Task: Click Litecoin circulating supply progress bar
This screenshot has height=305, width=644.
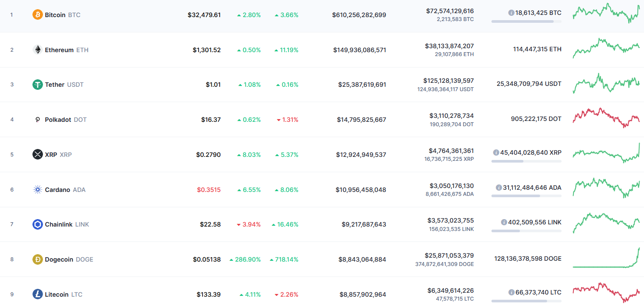Action: pos(526,301)
